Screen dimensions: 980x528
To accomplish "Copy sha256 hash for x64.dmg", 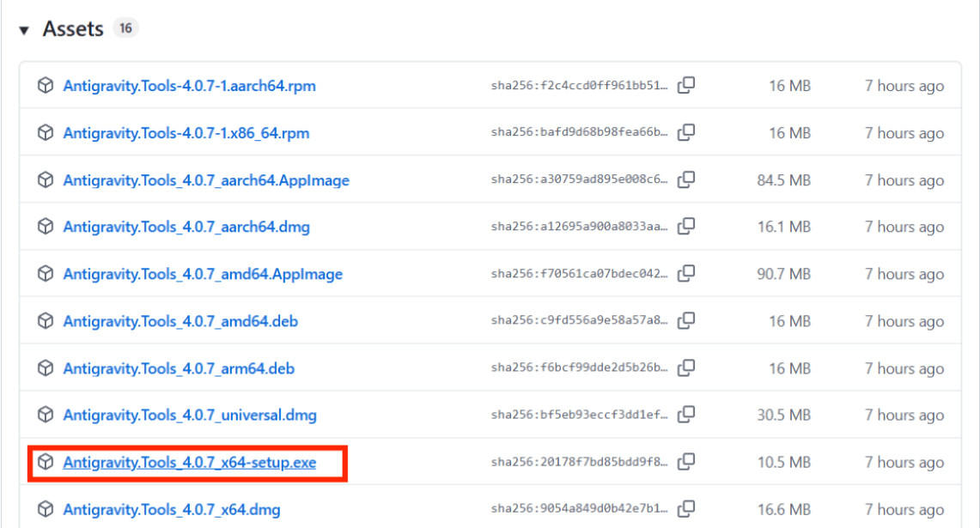I will pos(686,508).
